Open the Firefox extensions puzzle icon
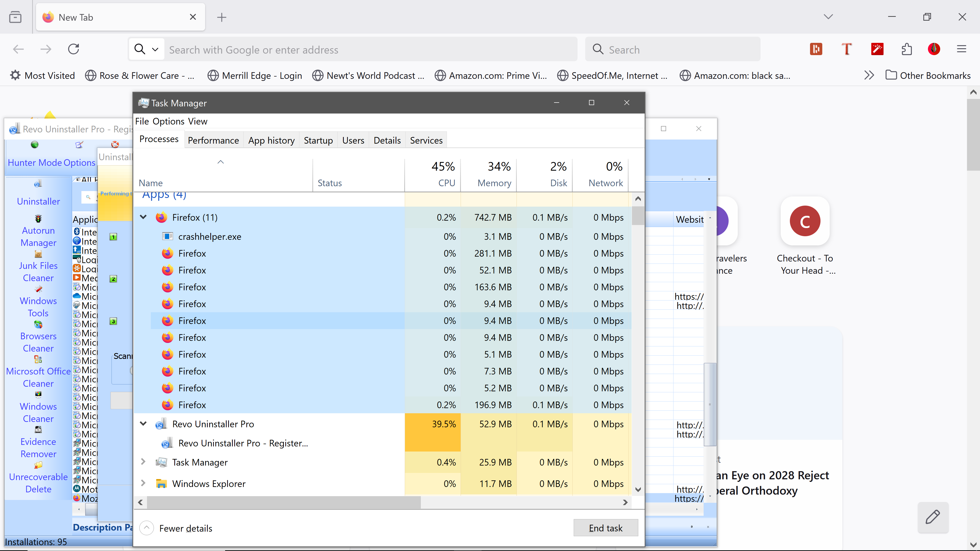 click(x=906, y=49)
